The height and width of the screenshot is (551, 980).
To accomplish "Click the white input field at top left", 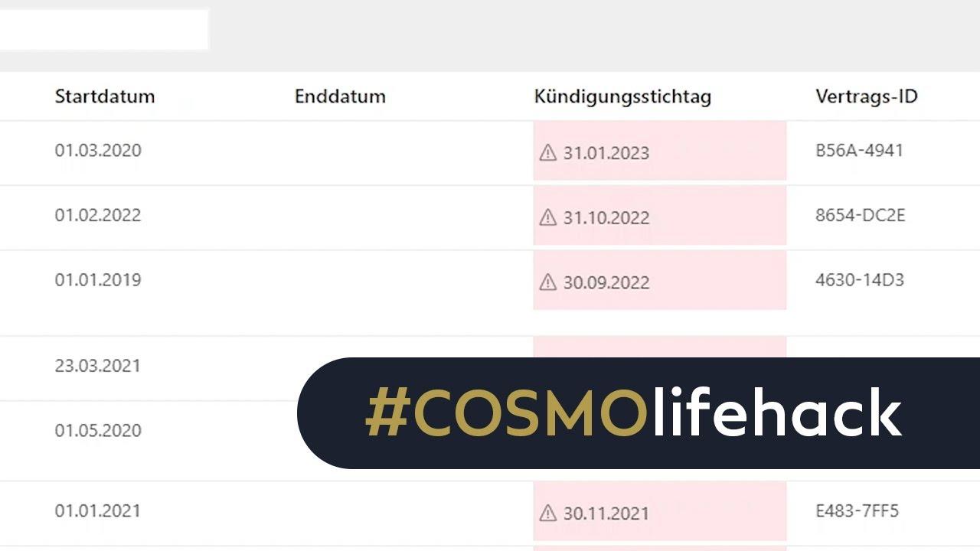I will coord(104,30).
